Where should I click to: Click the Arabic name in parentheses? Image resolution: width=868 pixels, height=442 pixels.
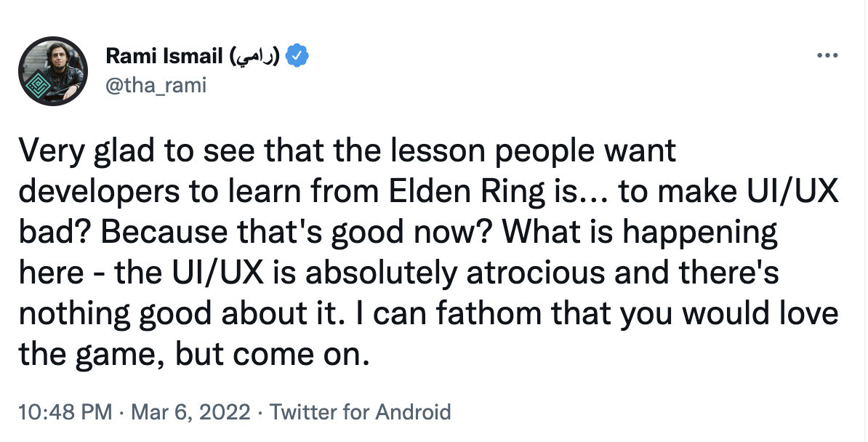tap(254, 55)
